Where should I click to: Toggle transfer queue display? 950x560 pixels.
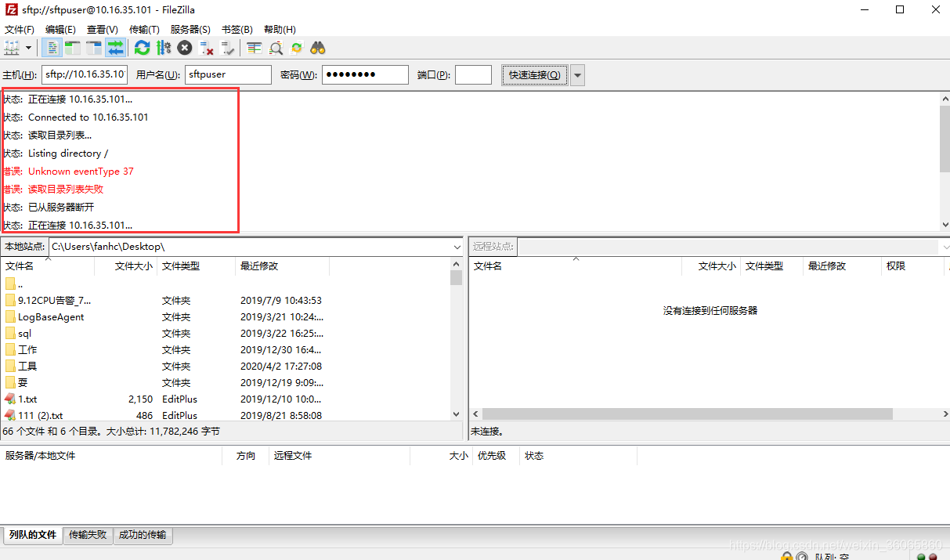pyautogui.click(x=115, y=48)
